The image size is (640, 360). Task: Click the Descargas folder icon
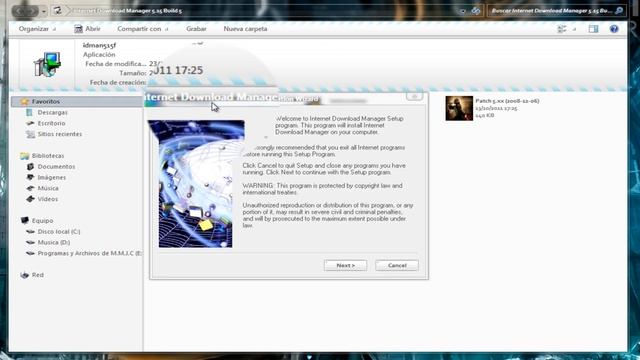click(x=29, y=112)
